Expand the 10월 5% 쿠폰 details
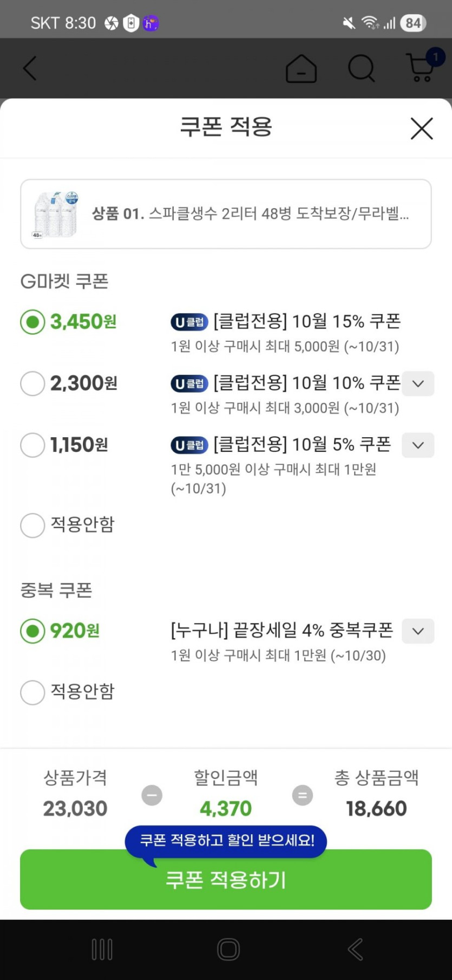 [418, 445]
